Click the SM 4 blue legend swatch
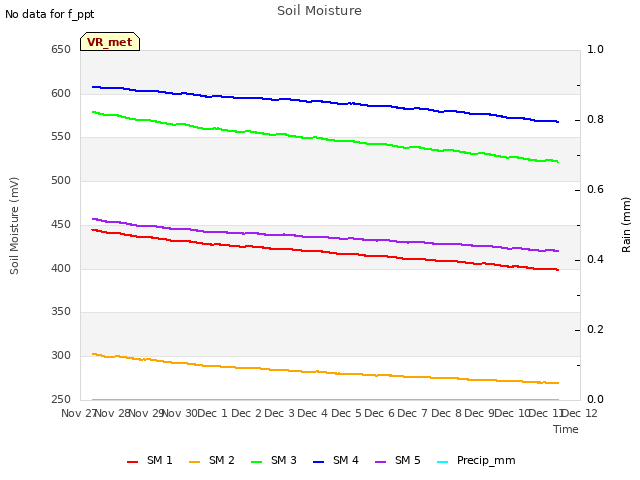The image size is (640, 480). pos(318,462)
